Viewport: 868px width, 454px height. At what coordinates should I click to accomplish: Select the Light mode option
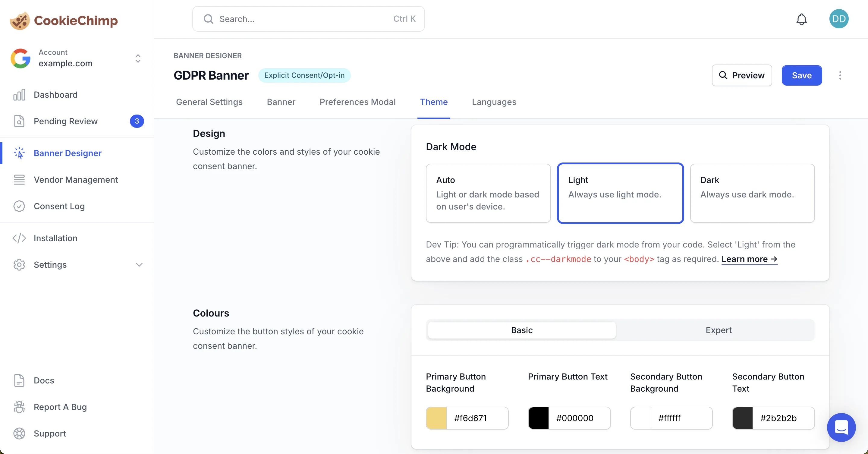point(620,193)
